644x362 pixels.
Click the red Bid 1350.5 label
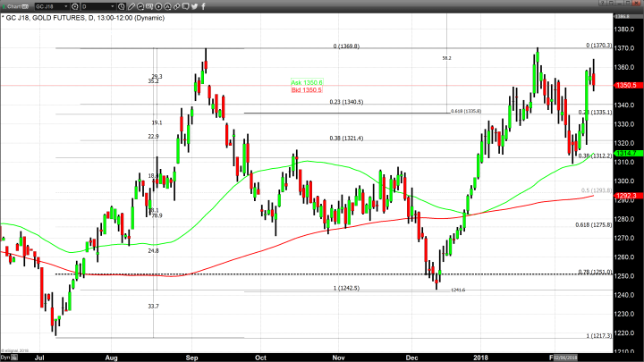point(306,90)
